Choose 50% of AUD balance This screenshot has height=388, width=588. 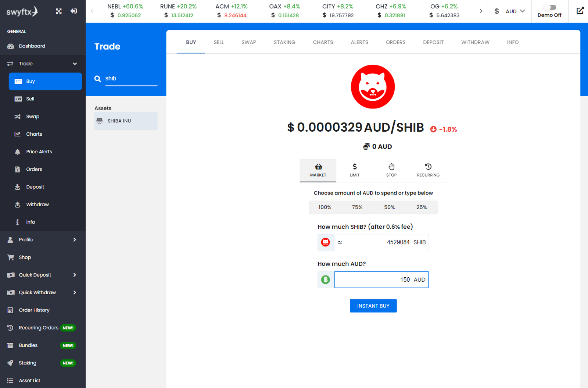click(x=390, y=207)
